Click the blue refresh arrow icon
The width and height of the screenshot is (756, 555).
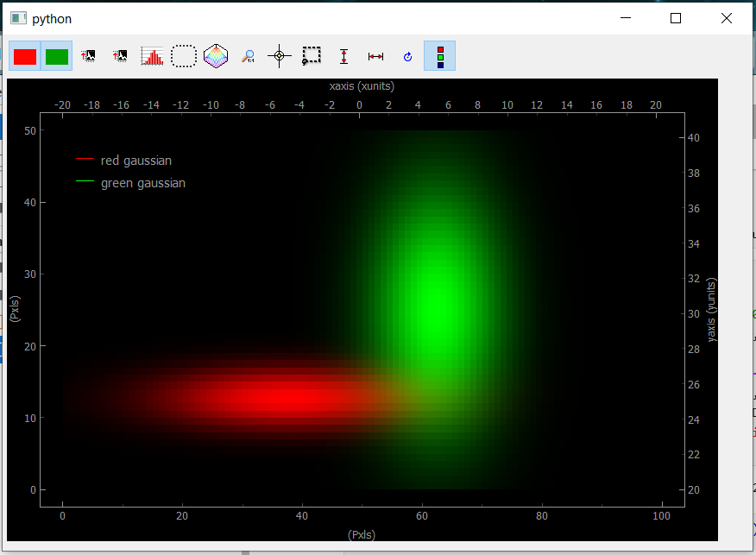407,57
